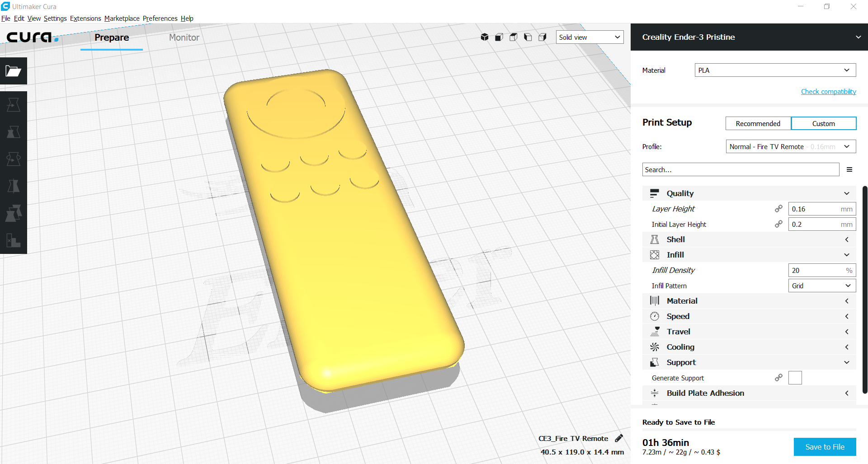This screenshot has height=464, width=868.
Task: Select the Support Blocker tool
Action: pos(14,240)
